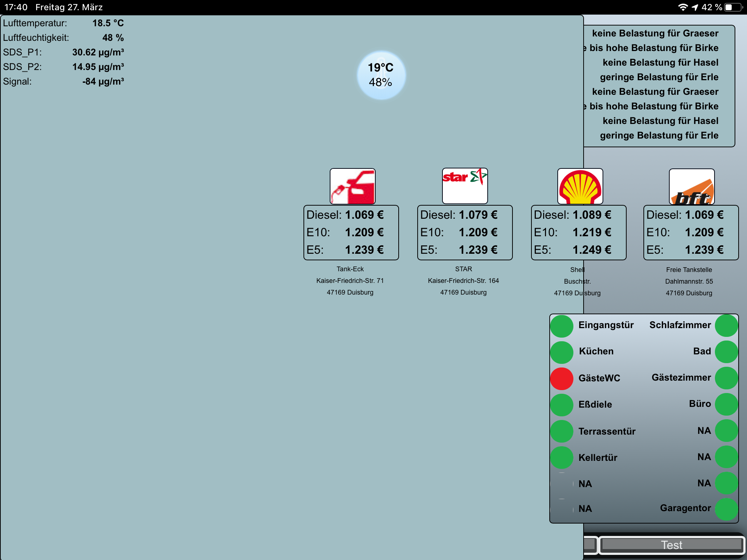
Task: Toggle the red GästeWC status indicator
Action: 561,378
